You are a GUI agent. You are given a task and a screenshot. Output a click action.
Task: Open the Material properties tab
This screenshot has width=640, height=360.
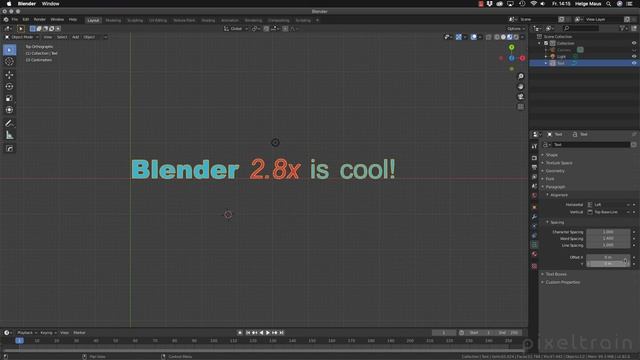tap(534, 254)
